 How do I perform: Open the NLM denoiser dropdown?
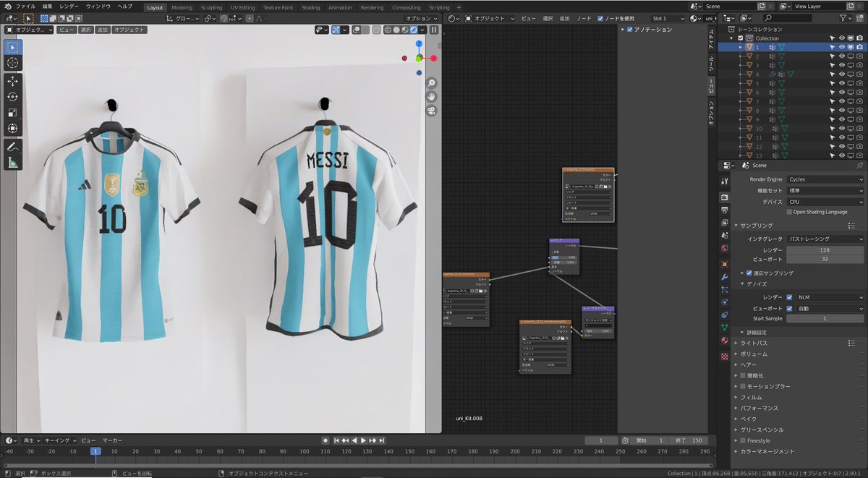coord(830,297)
